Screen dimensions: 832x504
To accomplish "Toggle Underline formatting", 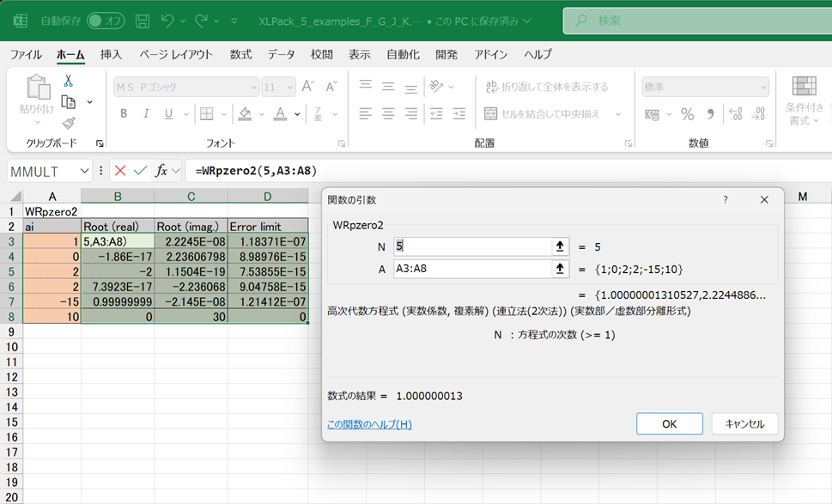I will point(169,113).
